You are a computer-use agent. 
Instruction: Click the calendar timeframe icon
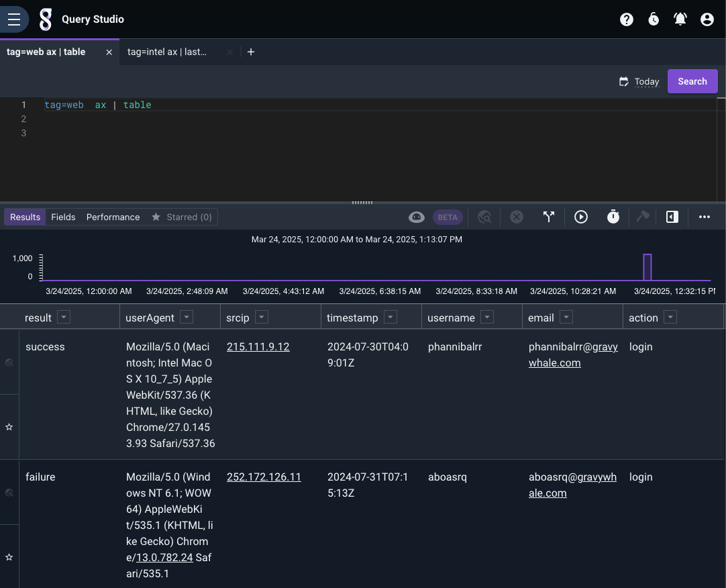point(623,81)
